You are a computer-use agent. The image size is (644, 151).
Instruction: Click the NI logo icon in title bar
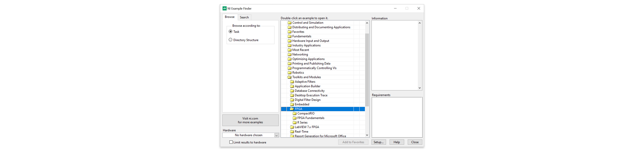(x=225, y=9)
